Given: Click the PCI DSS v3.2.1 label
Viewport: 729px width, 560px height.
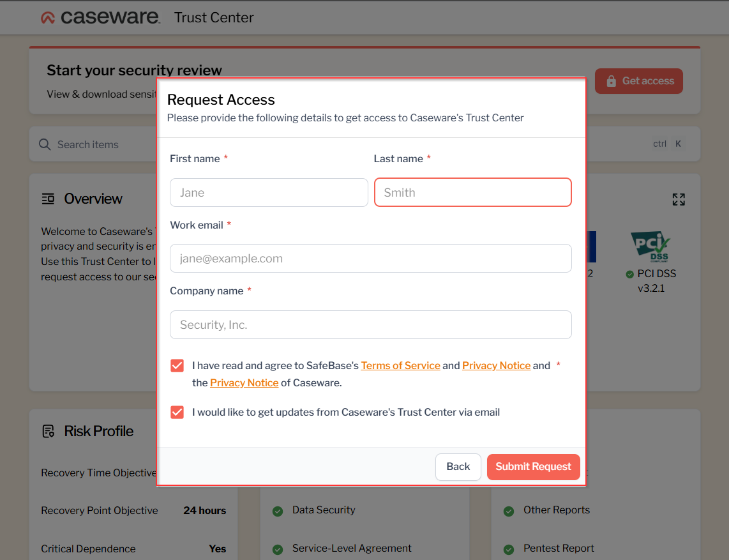Looking at the screenshot, I should click(656, 281).
